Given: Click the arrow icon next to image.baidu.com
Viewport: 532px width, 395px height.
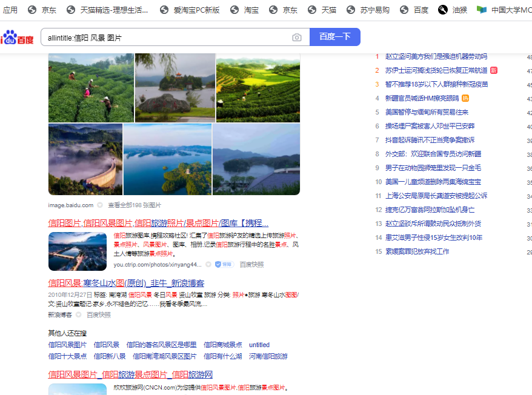Looking at the screenshot, I should (x=100, y=205).
